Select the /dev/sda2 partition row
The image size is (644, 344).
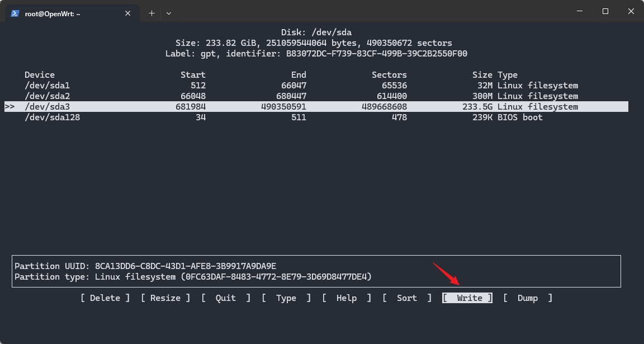point(53,96)
